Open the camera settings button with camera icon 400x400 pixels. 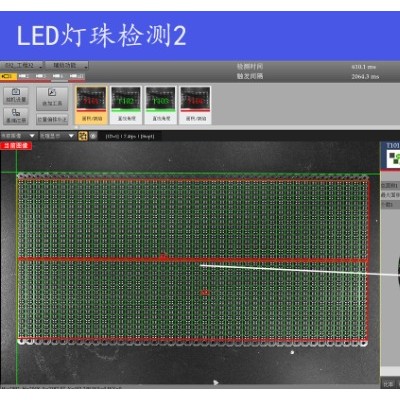coord(16,95)
